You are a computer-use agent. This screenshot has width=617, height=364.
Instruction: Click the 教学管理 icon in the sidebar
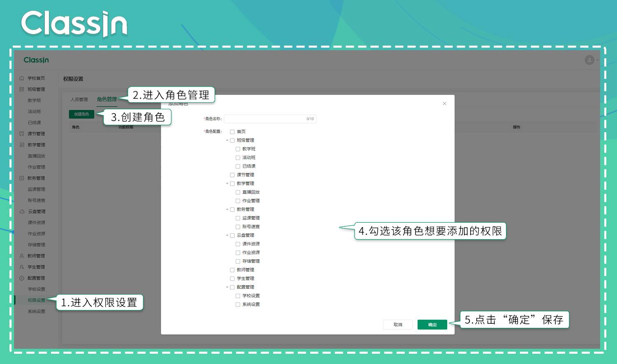(x=22, y=145)
